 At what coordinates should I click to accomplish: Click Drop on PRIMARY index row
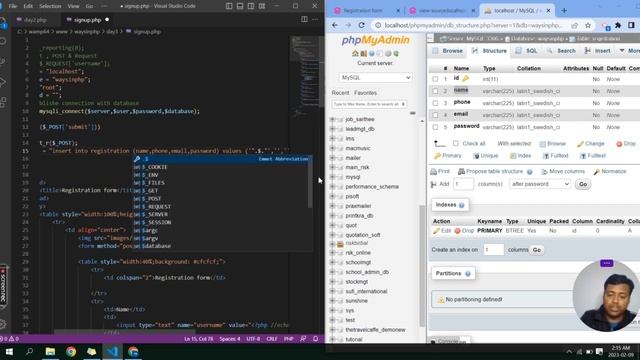[464, 231]
